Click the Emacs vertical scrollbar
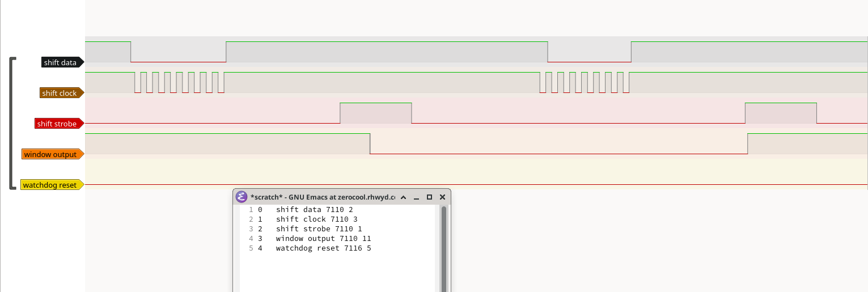This screenshot has width=868, height=292. pyautogui.click(x=444, y=249)
